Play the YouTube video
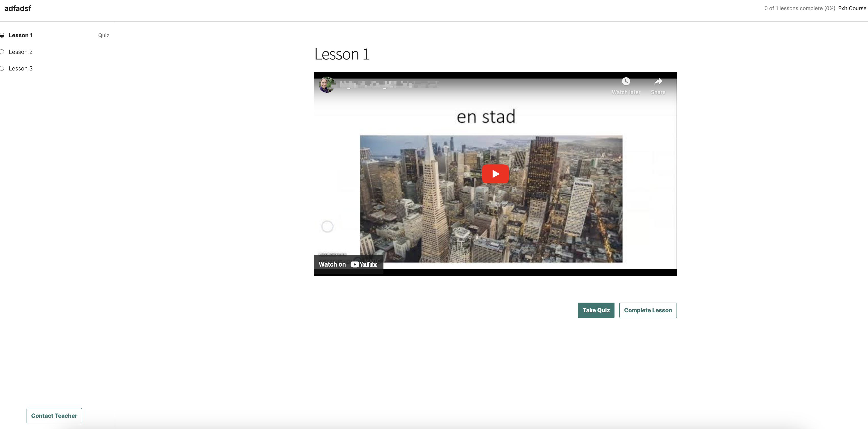The height and width of the screenshot is (429, 868). pos(495,174)
